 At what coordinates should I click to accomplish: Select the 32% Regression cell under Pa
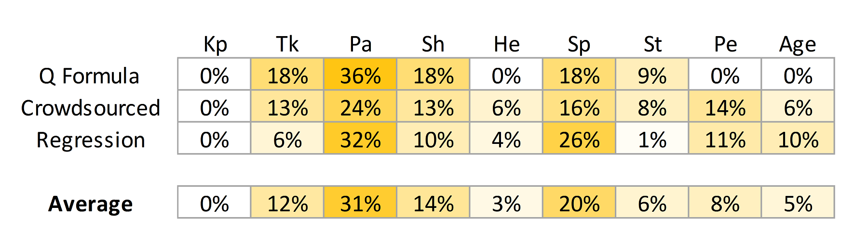coord(360,138)
